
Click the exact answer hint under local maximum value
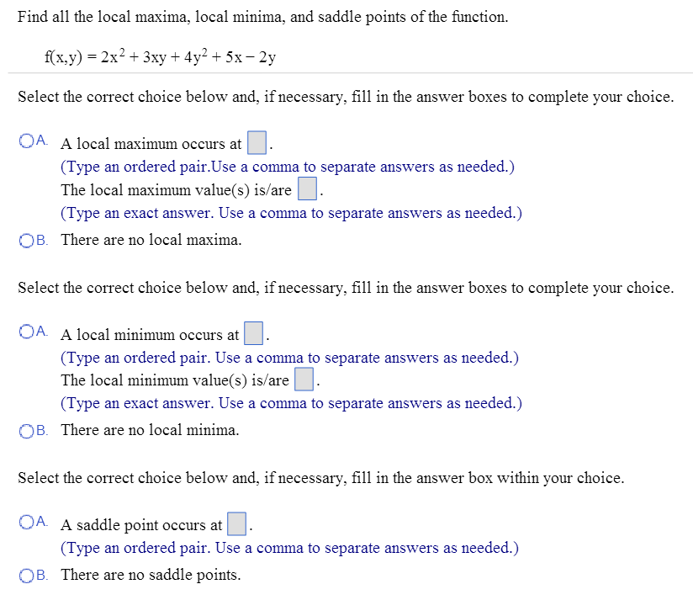[291, 213]
